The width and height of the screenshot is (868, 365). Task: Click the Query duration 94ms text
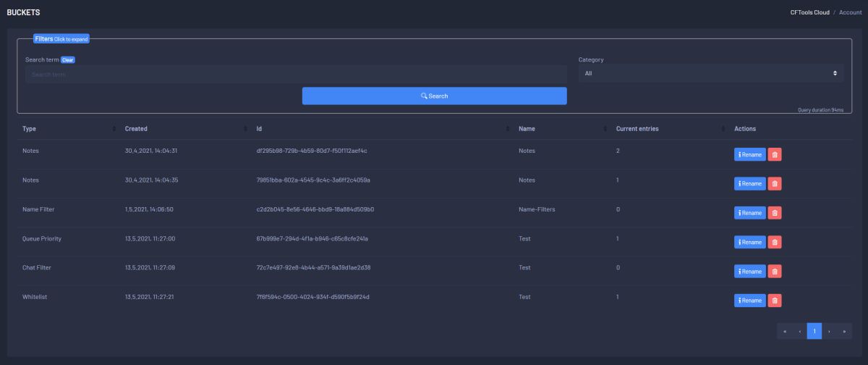point(820,110)
